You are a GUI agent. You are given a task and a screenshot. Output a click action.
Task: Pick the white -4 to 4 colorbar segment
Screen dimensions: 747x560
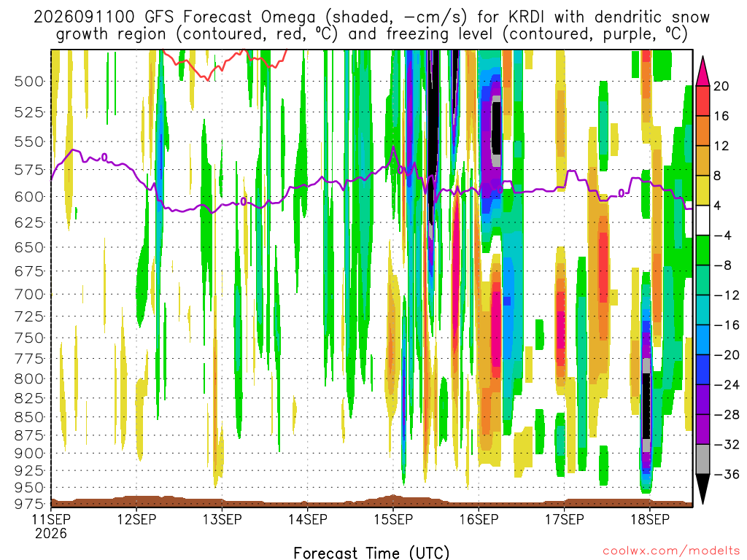point(703,220)
